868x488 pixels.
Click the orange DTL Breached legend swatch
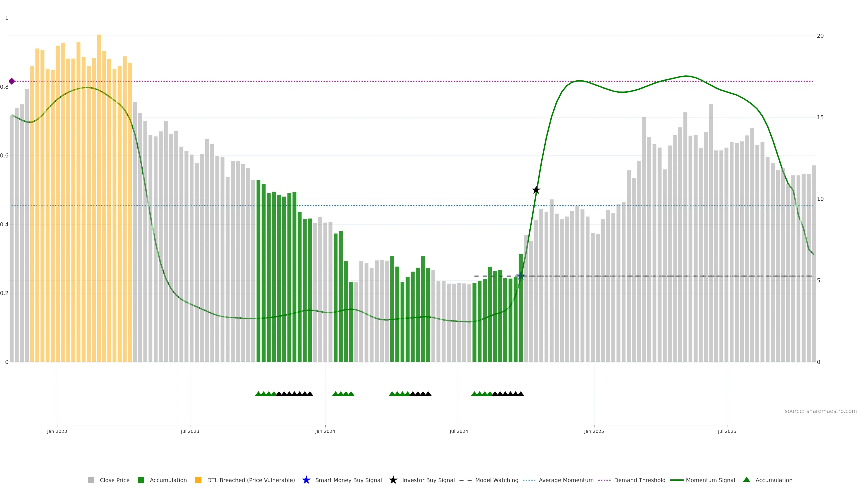click(198, 480)
